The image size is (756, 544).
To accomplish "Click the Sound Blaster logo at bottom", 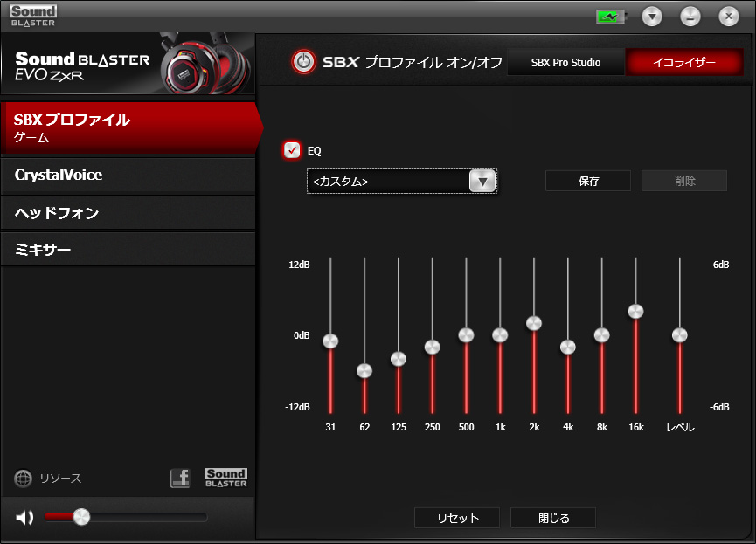I will [225, 478].
